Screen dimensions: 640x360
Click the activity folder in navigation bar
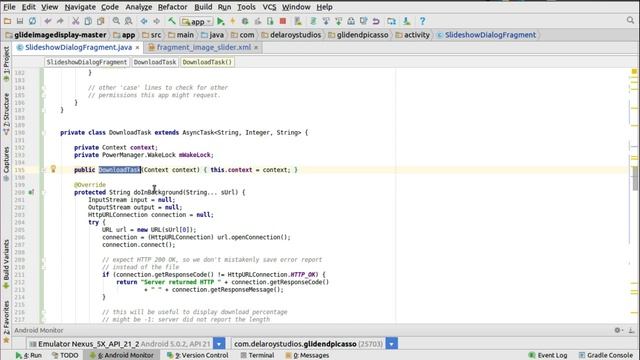[412, 35]
